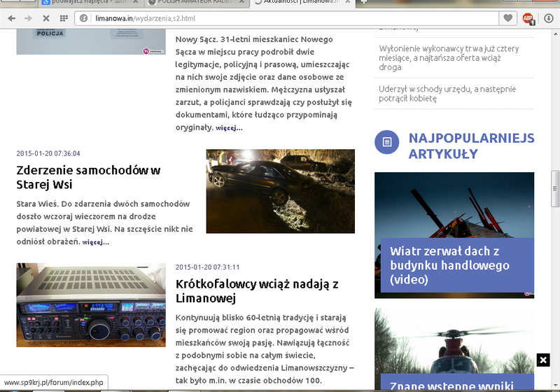Bookmark page with the heart icon
Screen dimensions: 560x392
point(508,18)
